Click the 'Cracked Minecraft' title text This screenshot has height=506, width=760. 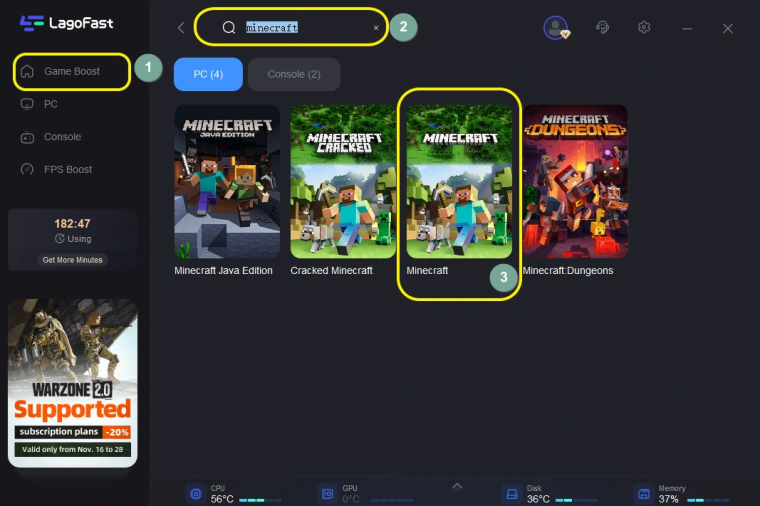(x=332, y=270)
